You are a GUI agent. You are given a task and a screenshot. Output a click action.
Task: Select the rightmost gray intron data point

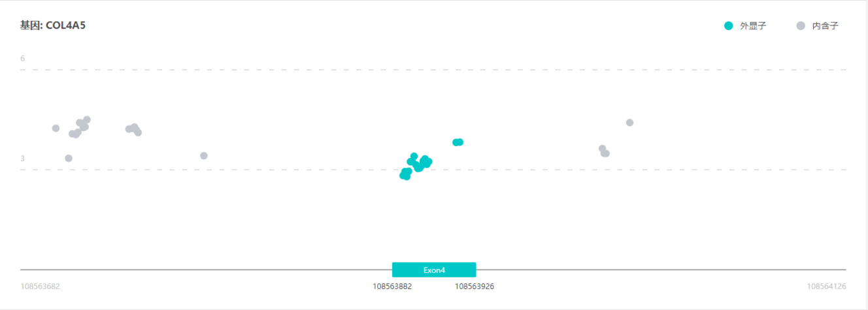(629, 123)
